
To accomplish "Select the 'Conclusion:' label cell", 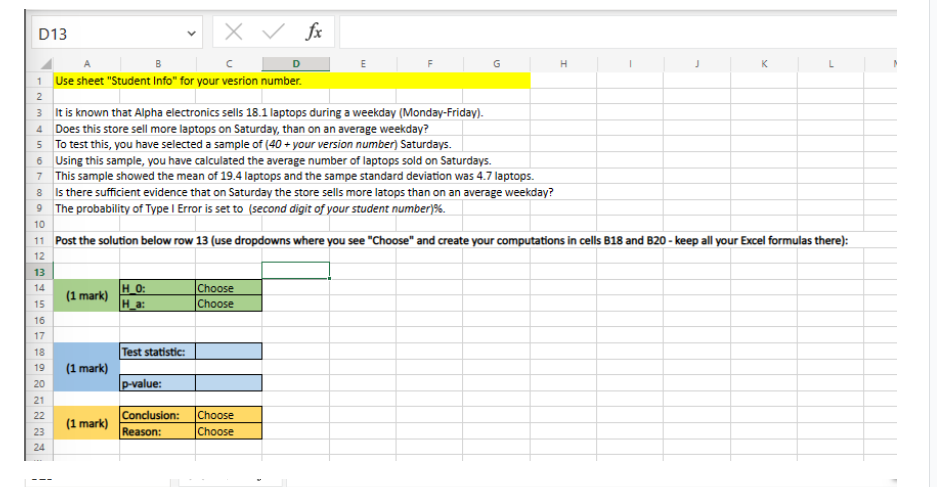I will click(158, 415).
